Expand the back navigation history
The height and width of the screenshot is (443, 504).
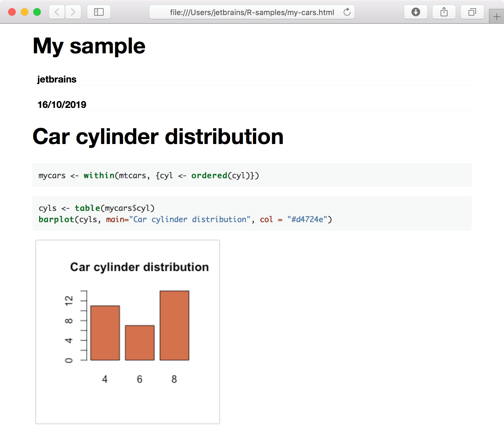(56, 12)
